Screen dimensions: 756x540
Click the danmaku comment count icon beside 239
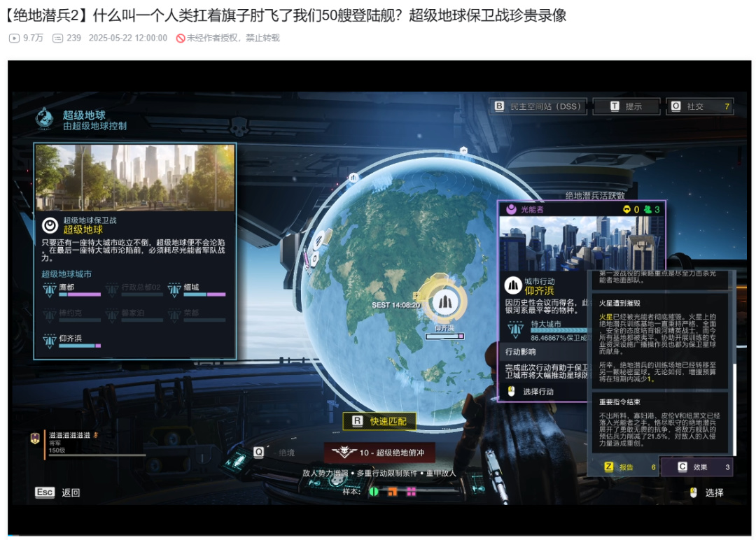(x=57, y=38)
